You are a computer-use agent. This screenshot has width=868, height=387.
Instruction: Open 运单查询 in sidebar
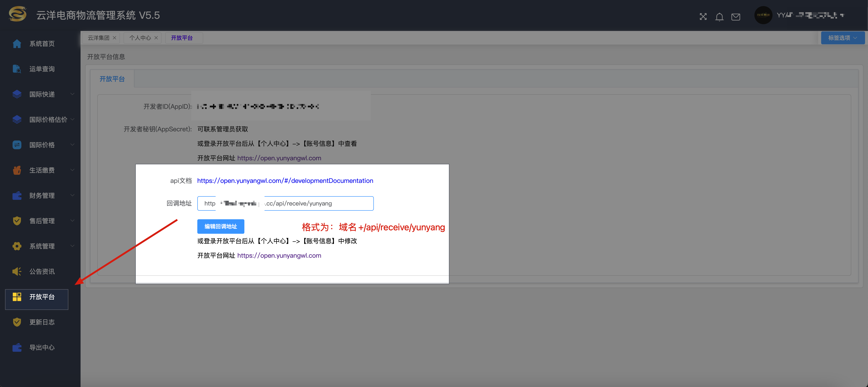pos(42,69)
